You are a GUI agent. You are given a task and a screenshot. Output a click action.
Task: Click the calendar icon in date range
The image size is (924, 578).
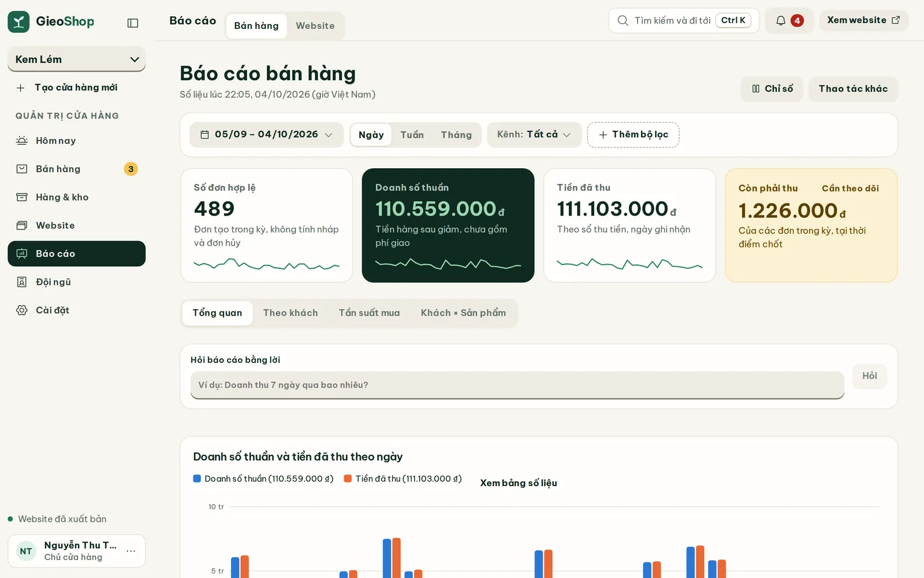(204, 135)
